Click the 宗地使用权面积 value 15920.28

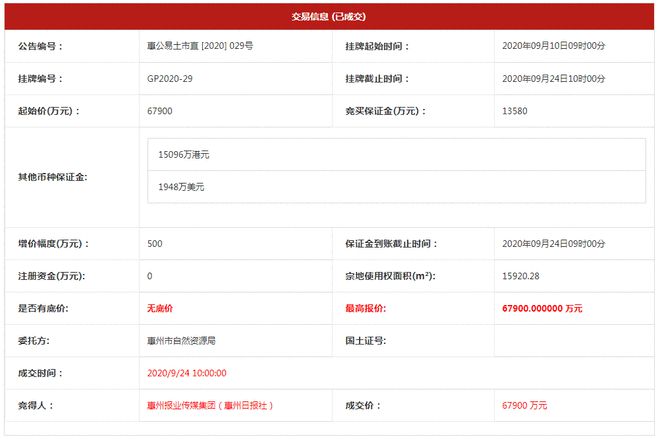(x=521, y=275)
